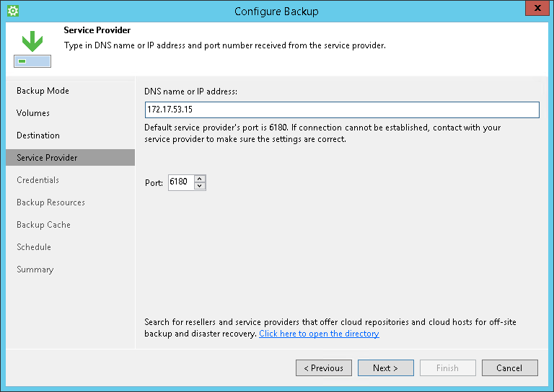
Task: Click the DNS name or IP address field
Action: pyautogui.click(x=342, y=110)
